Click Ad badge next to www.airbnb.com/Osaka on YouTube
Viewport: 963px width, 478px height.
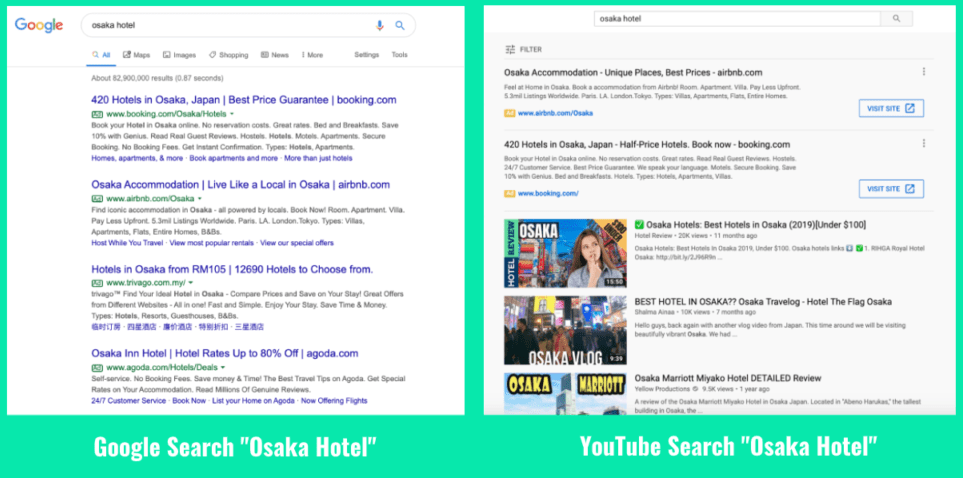(510, 113)
